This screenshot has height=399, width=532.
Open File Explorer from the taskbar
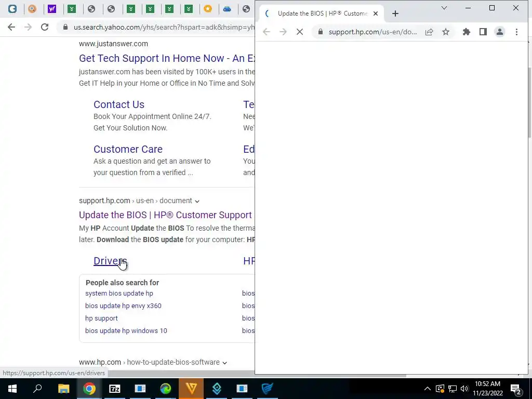point(63,389)
